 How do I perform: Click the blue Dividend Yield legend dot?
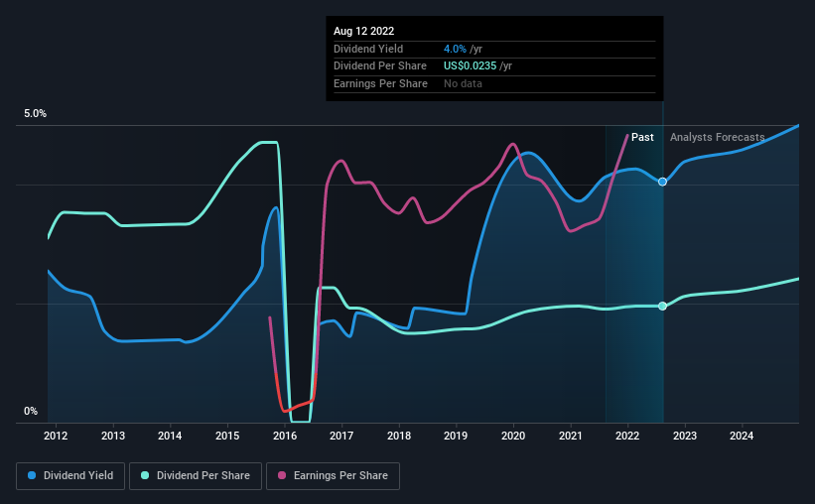32,475
